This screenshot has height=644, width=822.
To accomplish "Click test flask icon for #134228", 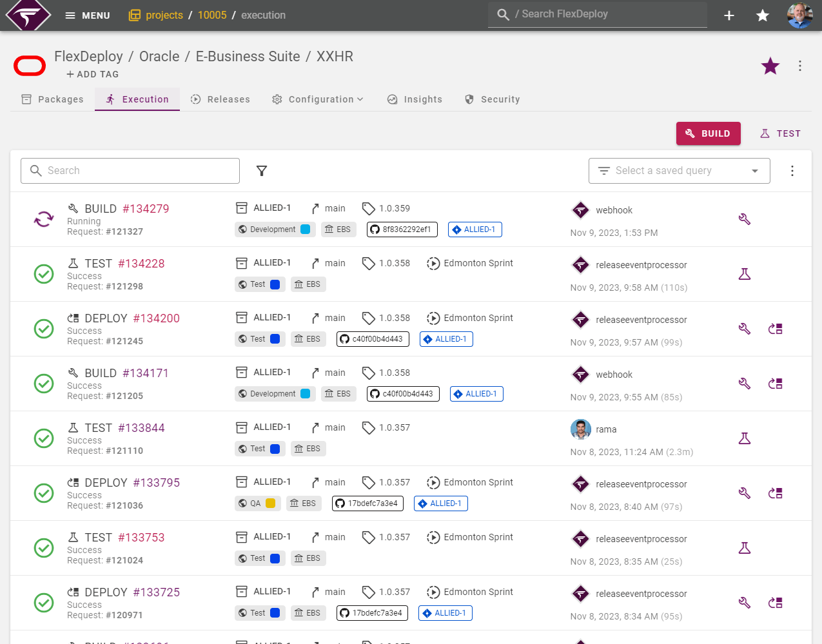I will (745, 274).
